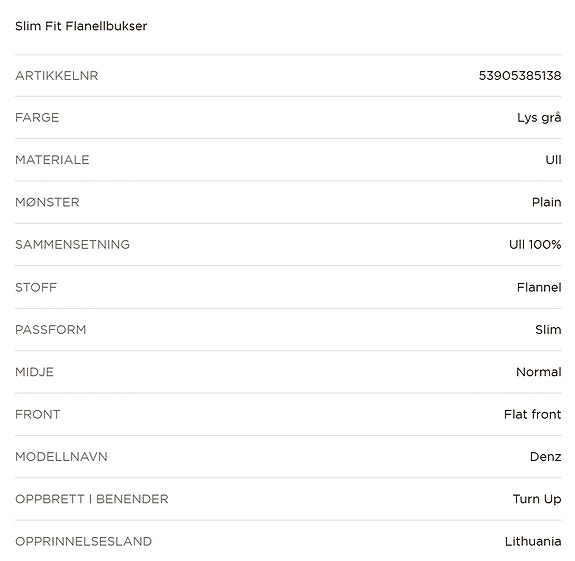This screenshot has height=561, width=575.
Task: Click the Ull 100% composition value
Action: tap(535, 245)
